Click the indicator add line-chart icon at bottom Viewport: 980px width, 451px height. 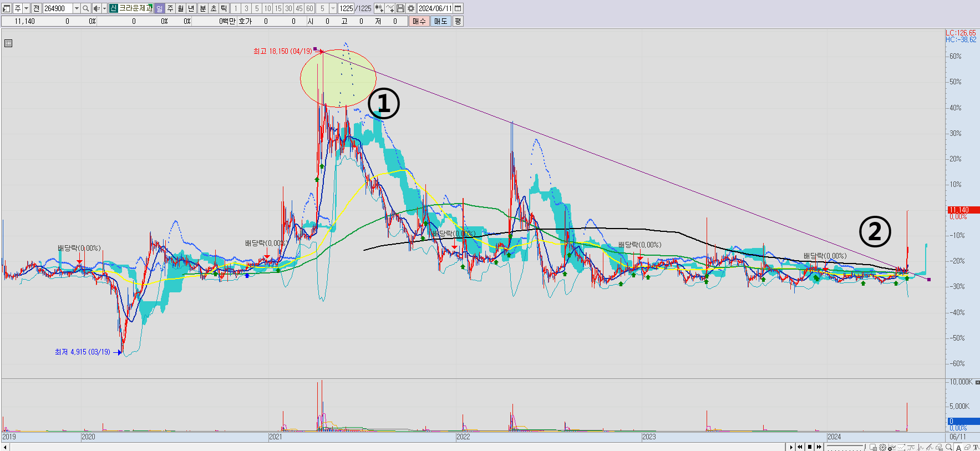(892, 447)
